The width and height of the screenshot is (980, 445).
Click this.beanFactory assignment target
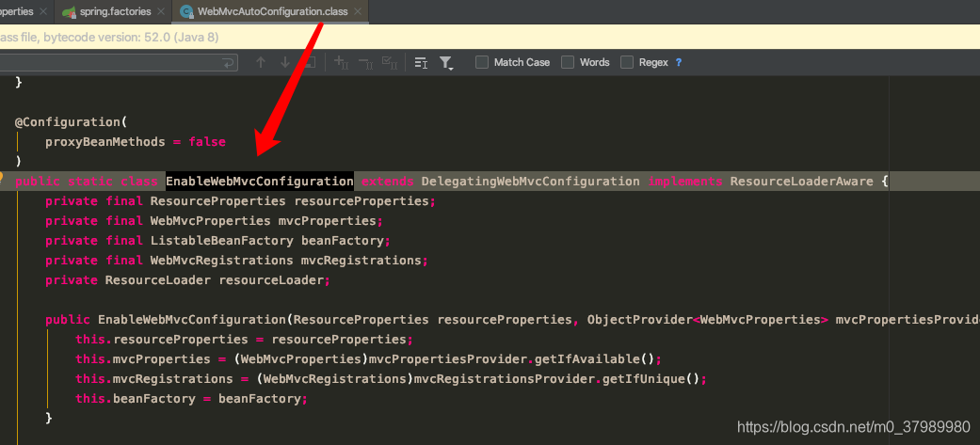pos(136,398)
